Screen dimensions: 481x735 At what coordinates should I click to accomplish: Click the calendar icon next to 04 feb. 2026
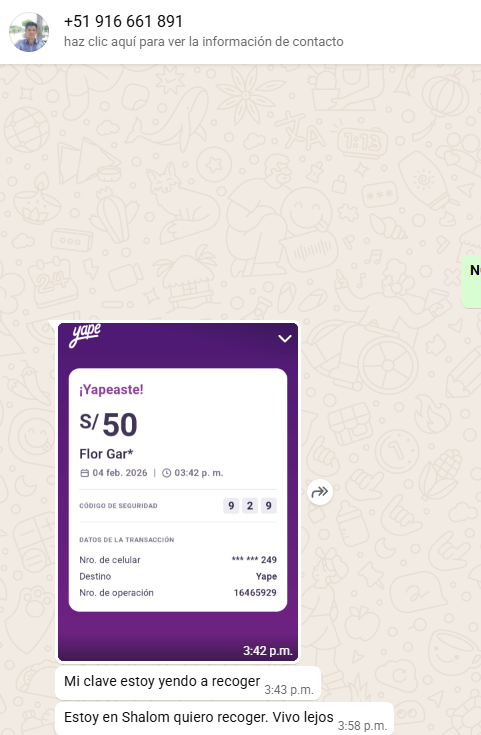[84, 473]
